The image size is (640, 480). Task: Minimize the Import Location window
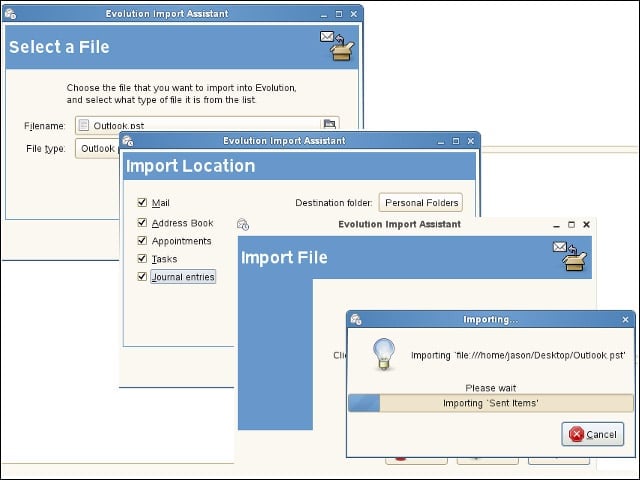point(441,141)
